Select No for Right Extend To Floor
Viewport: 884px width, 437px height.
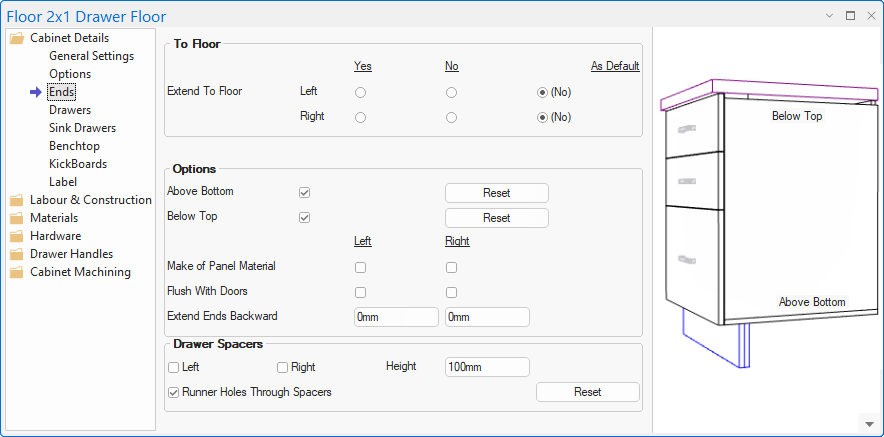(452, 117)
